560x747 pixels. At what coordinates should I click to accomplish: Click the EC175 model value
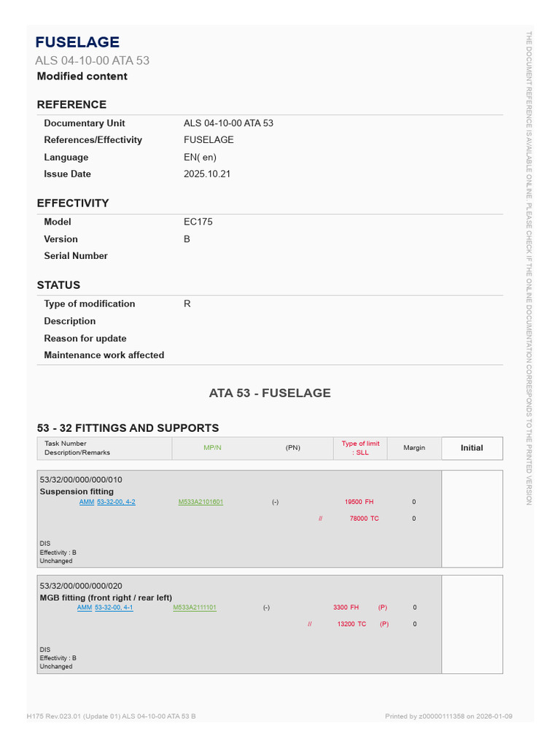coord(198,222)
